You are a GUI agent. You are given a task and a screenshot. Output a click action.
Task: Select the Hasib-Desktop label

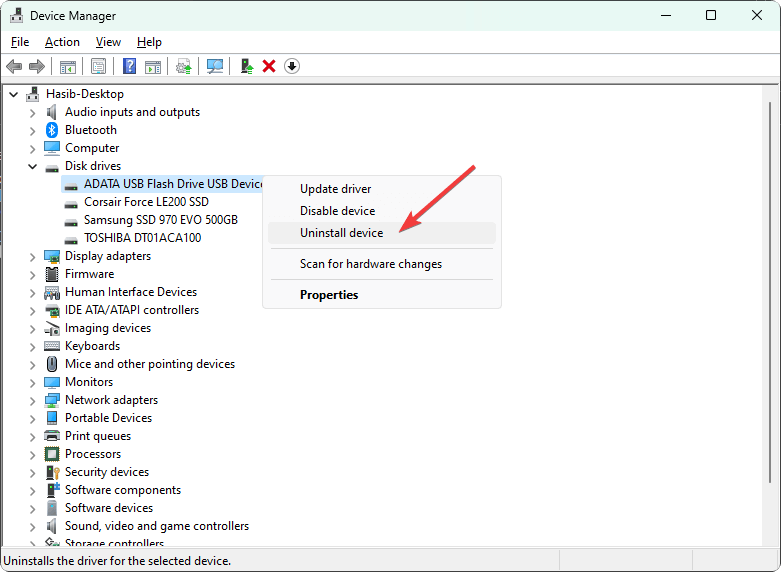coord(85,94)
